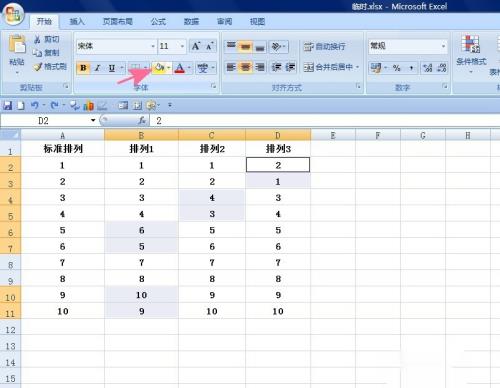Click the Paste clipboard icon

point(17,44)
